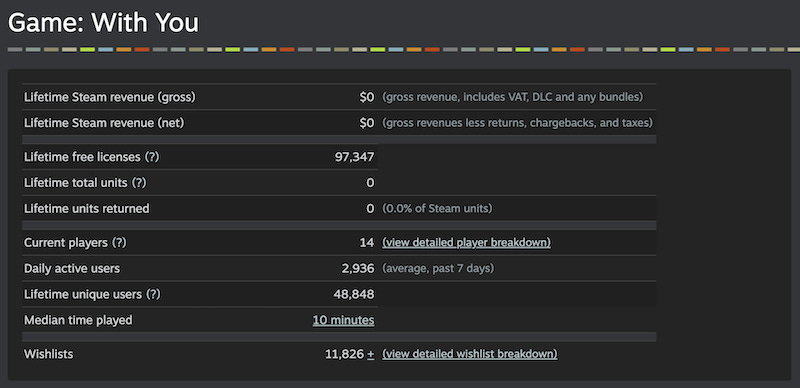The width and height of the screenshot is (800, 388).
Task: Click the 0.0% of Steam units note
Action: click(x=437, y=209)
